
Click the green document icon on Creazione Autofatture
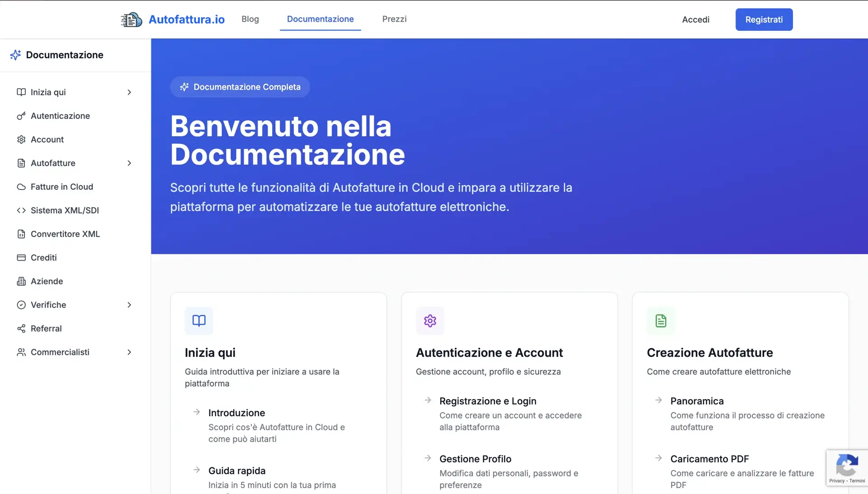(x=660, y=321)
